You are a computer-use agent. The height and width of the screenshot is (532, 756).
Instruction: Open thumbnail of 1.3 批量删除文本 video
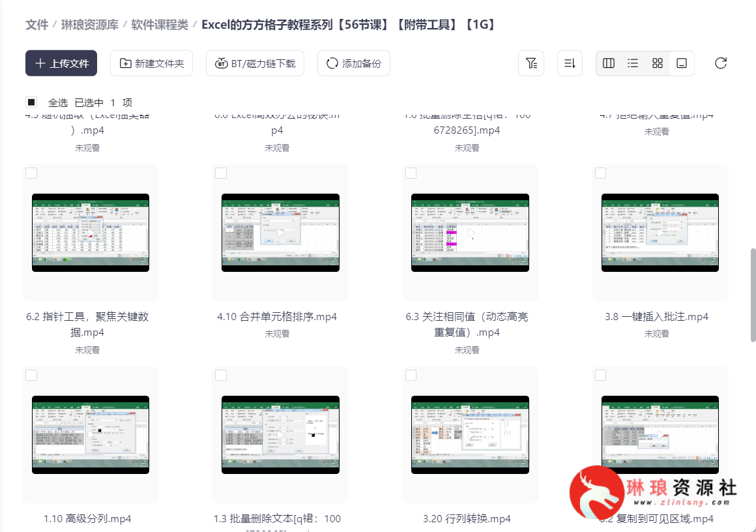pos(280,435)
